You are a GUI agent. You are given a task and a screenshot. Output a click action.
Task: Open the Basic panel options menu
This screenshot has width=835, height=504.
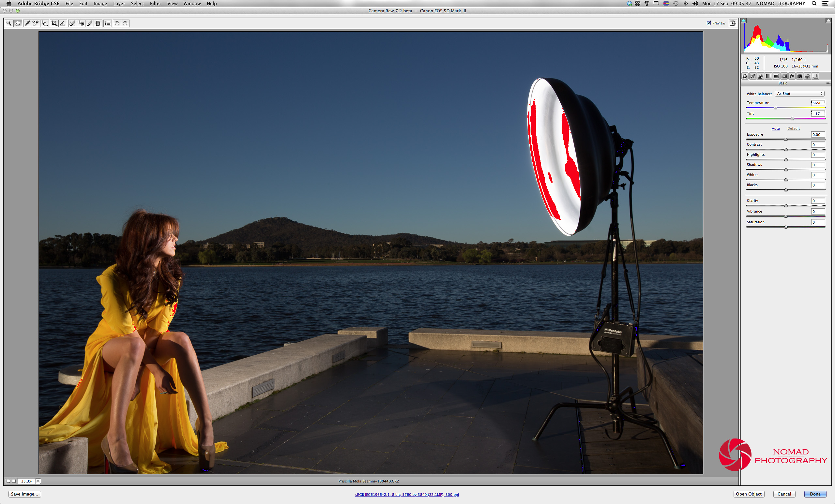click(x=828, y=83)
